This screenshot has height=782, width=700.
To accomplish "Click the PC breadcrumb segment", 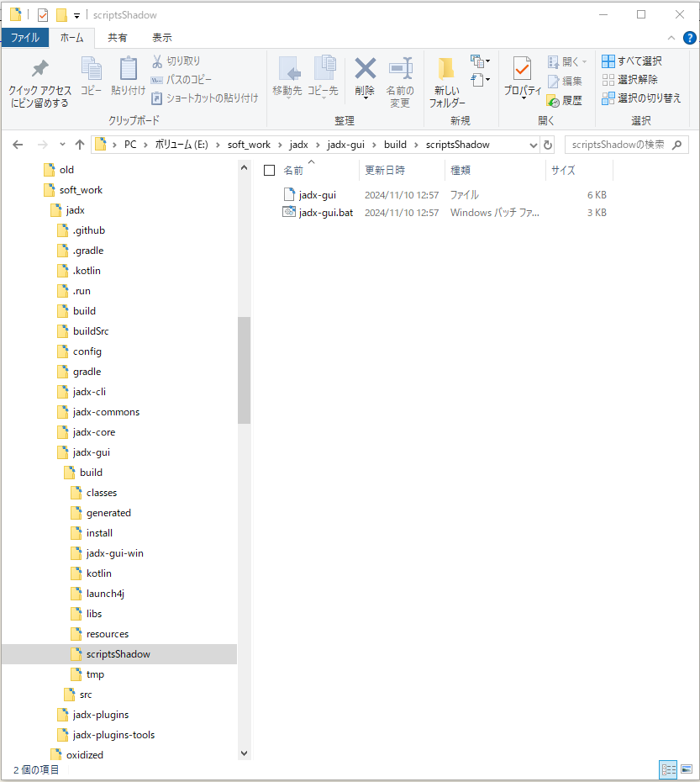I will click(x=130, y=145).
